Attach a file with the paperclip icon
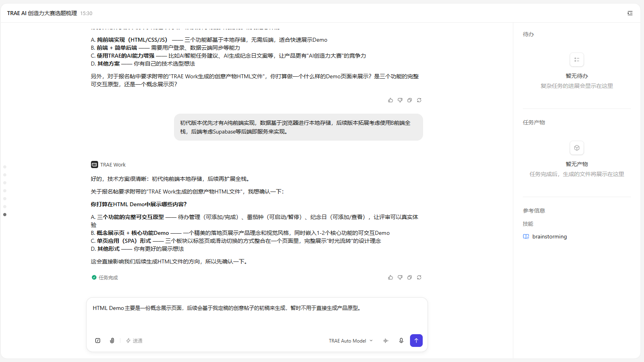The height and width of the screenshot is (362, 644). [x=112, y=341]
